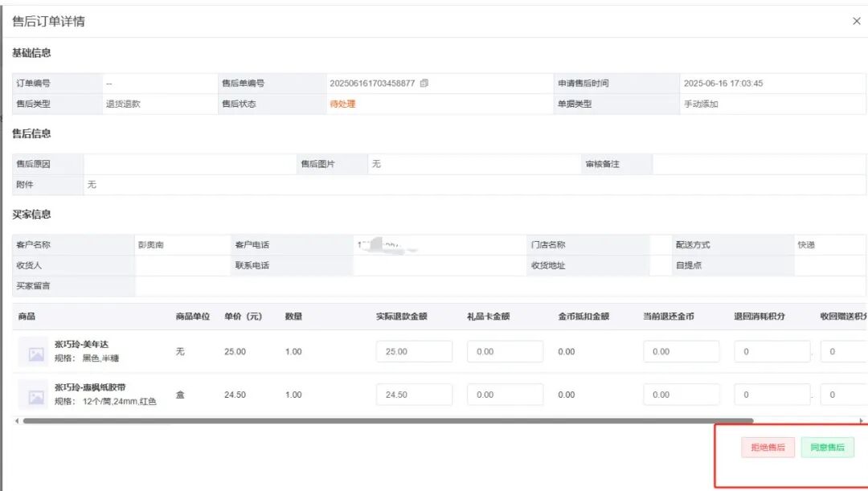Click the horizontal scrollbar thumb under product table
The image size is (868, 491).
pyautogui.click(x=388, y=421)
